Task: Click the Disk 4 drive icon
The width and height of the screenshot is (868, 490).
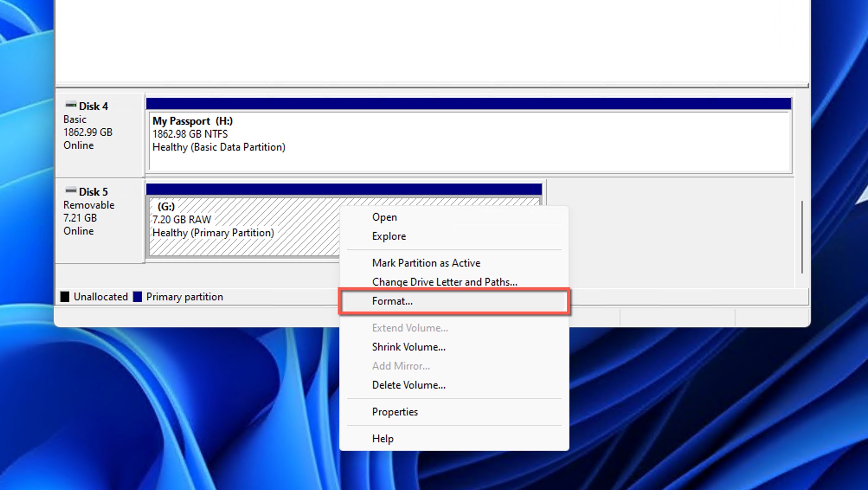Action: coord(71,105)
